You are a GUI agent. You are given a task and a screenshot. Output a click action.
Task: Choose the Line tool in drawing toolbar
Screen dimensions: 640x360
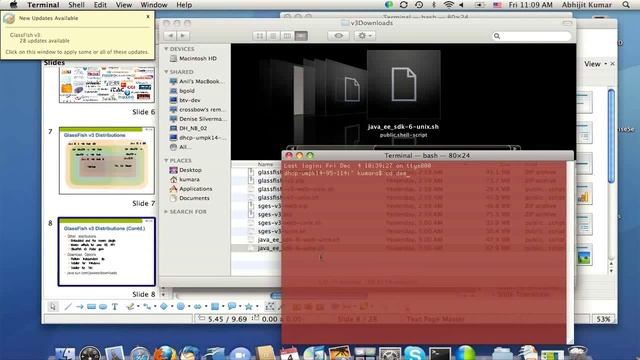68,306
